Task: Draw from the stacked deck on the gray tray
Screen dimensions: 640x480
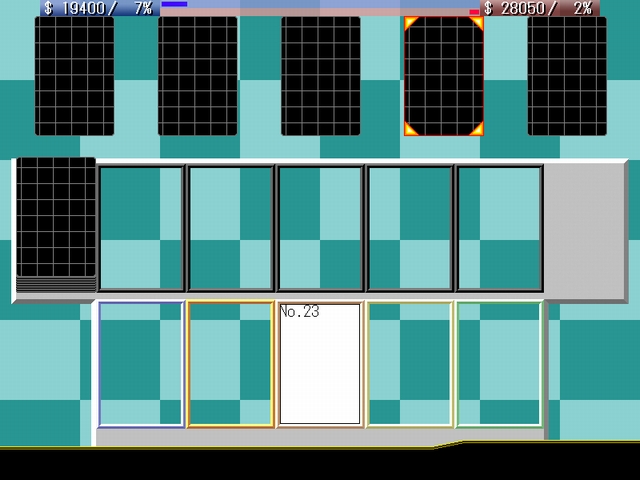Action: pos(56,224)
